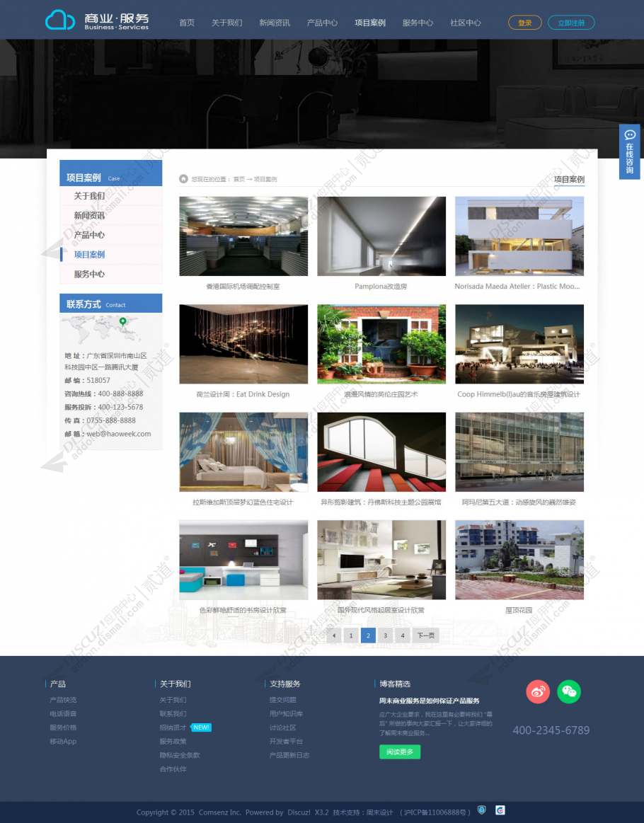Click the map location pin

coord(123,321)
